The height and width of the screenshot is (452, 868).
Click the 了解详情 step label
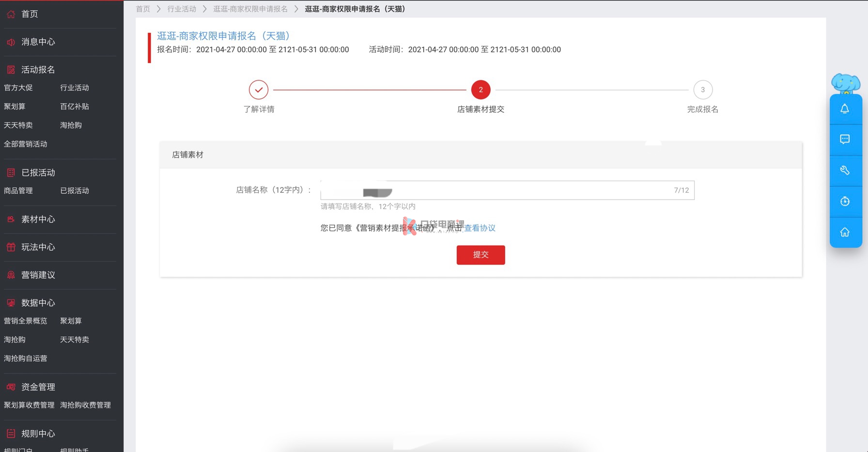pyautogui.click(x=259, y=109)
